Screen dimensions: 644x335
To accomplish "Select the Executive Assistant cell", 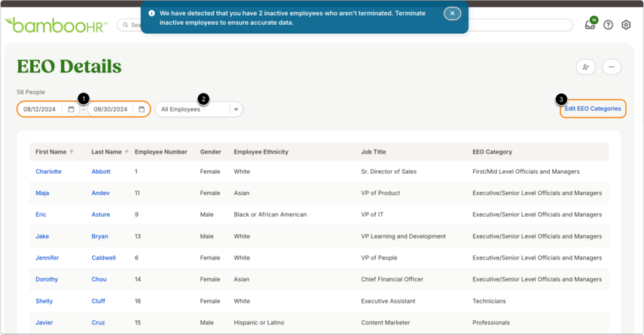I will tap(388, 301).
